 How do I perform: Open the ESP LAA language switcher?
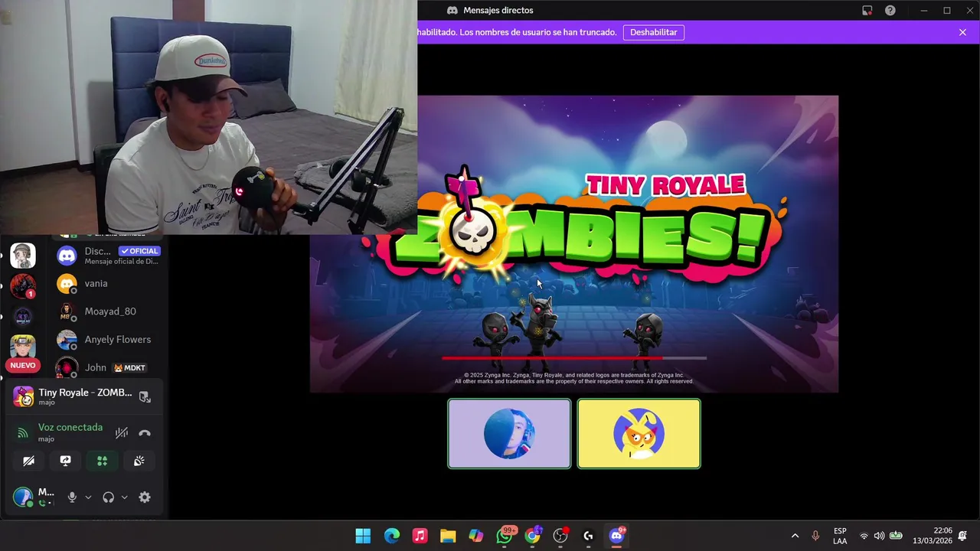(840, 536)
